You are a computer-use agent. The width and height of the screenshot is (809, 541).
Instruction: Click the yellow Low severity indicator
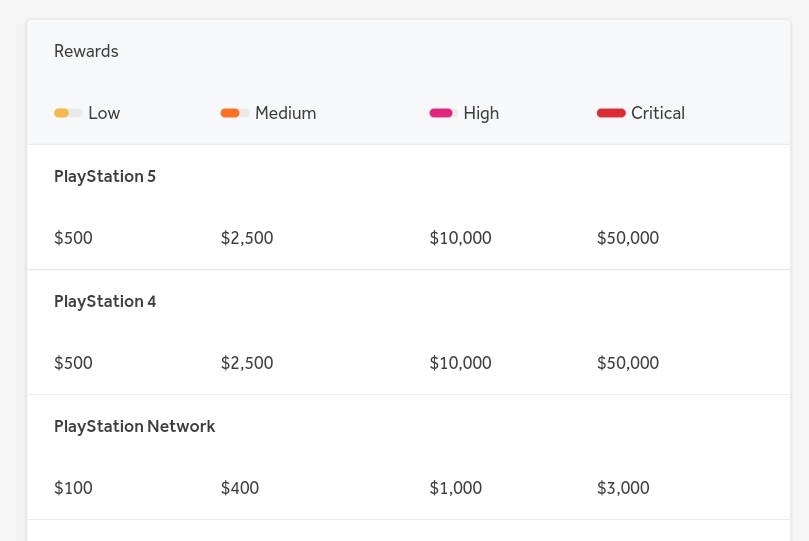[68, 113]
